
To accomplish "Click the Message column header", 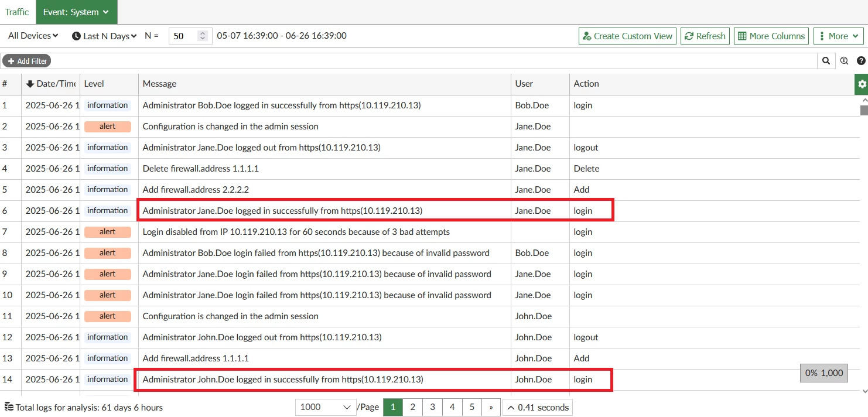I will pos(324,84).
